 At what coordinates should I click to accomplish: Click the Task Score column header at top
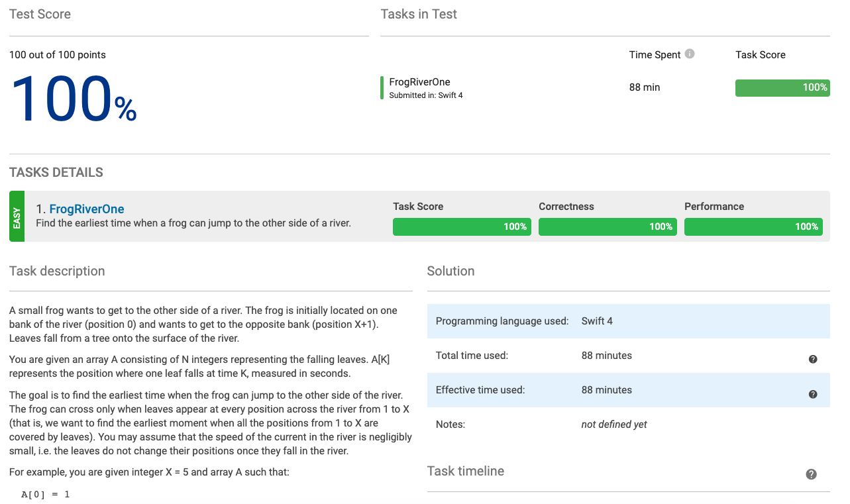[x=761, y=55]
